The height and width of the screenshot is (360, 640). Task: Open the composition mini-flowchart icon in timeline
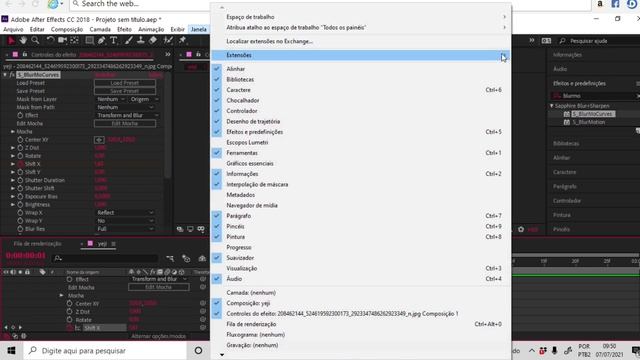click(170, 258)
